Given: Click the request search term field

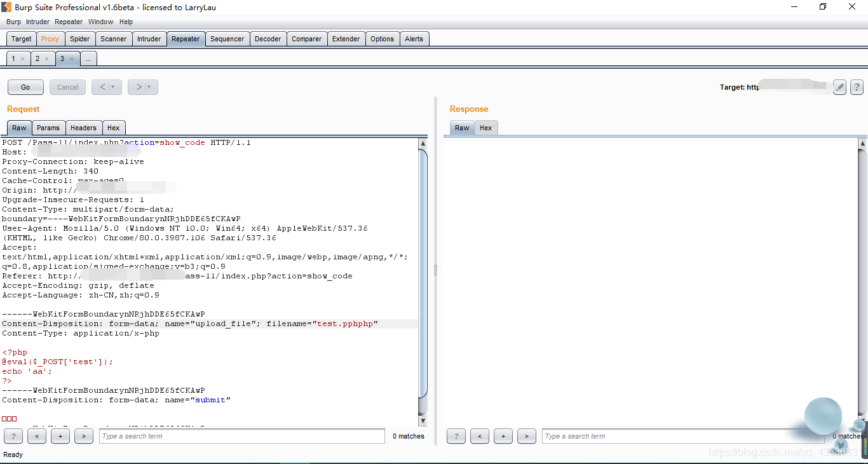Looking at the screenshot, I should pyautogui.click(x=242, y=436).
